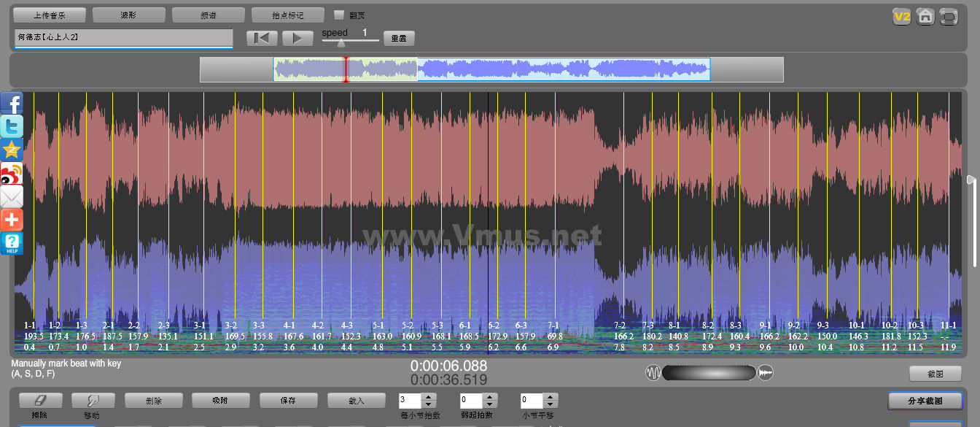Image resolution: width=980 pixels, height=427 pixels.
Task: Click the orange plus more-sharing icon
Action: [12, 220]
